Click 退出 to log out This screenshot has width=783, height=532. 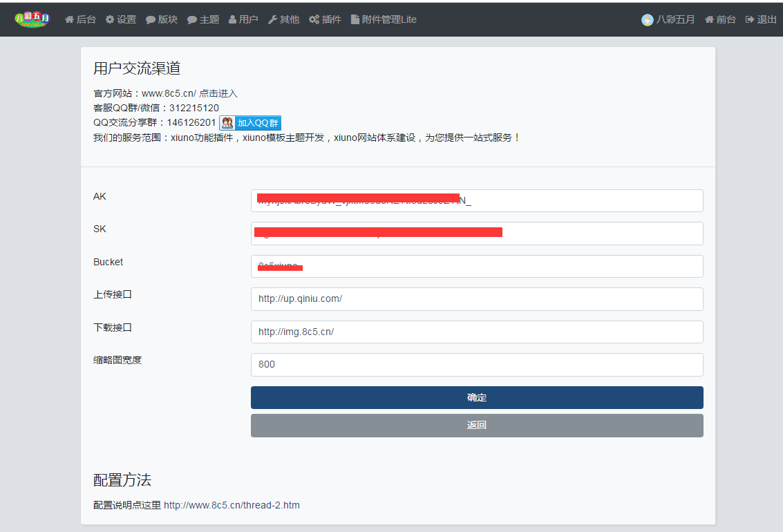[x=761, y=19]
